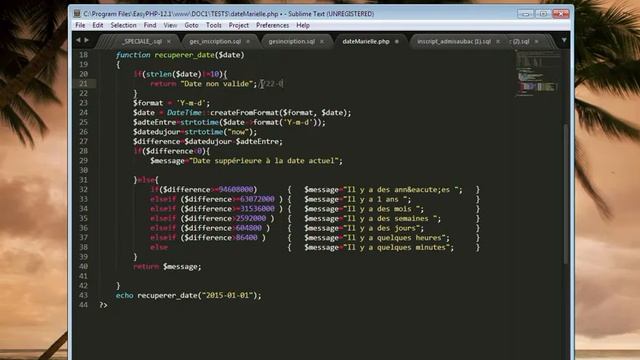Open the File menu

pyautogui.click(x=80, y=25)
